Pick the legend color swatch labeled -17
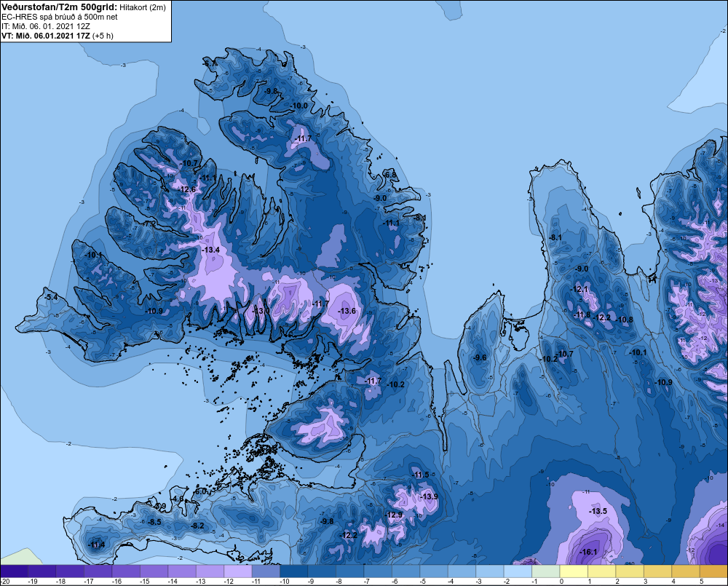 pos(98,571)
